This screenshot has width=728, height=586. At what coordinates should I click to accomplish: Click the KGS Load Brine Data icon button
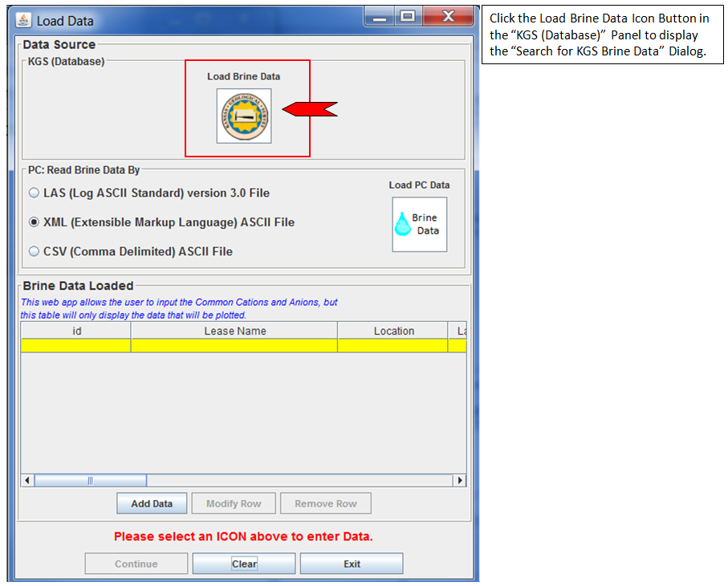tap(244, 116)
